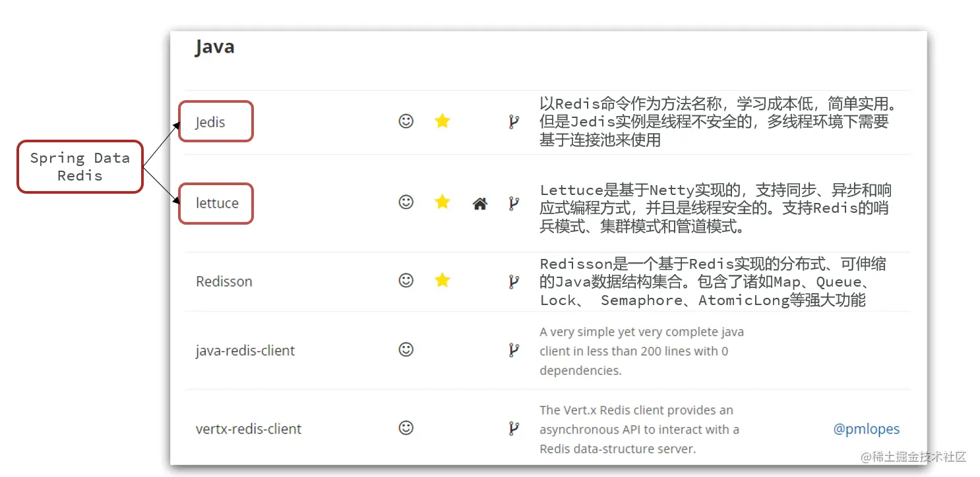The height and width of the screenshot is (477, 980).
Task: Click the smiley icon in Redisson row
Action: (406, 281)
